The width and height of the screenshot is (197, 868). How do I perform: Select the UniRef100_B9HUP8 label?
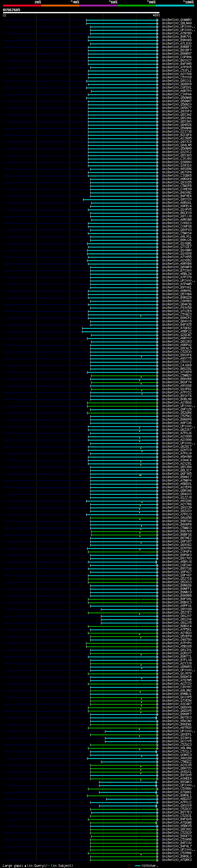coord(176,419)
